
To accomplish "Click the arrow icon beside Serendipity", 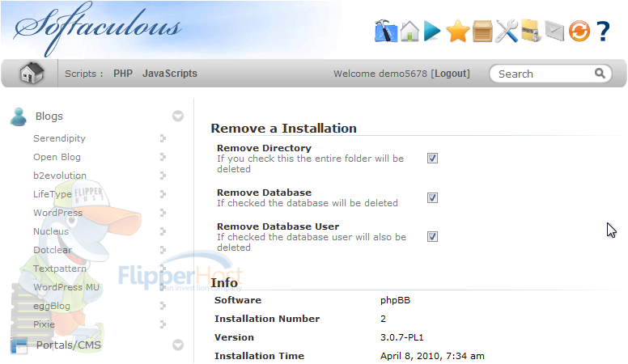I will pos(163,138).
